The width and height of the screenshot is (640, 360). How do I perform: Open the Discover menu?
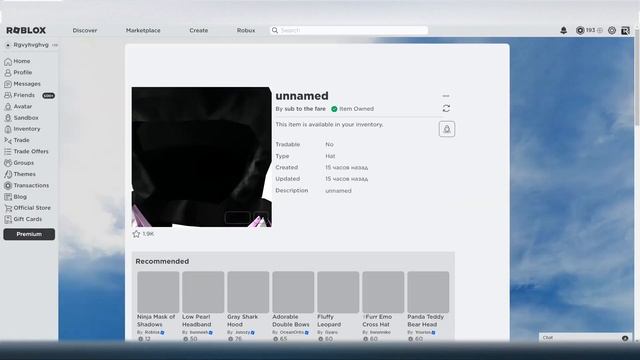point(85,30)
